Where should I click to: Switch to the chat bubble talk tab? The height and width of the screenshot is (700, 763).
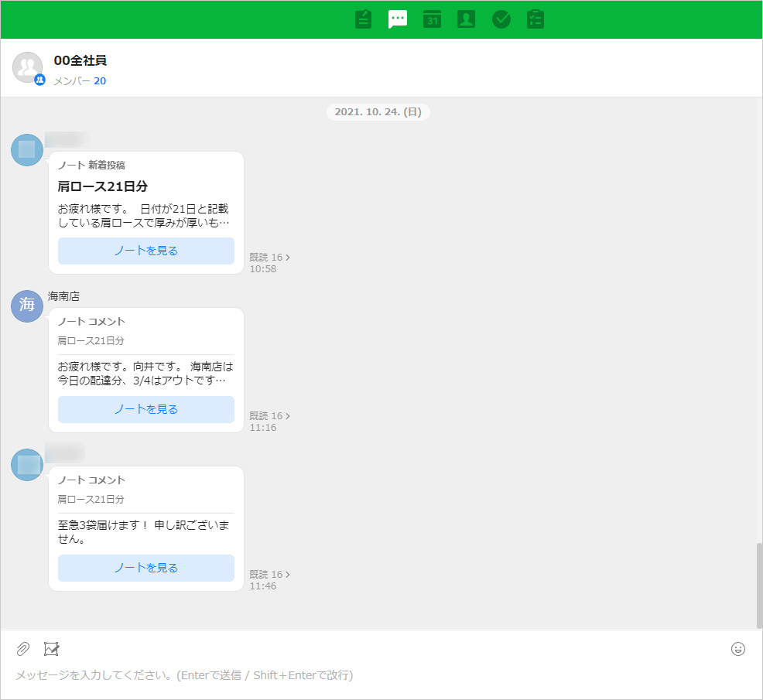click(x=398, y=19)
